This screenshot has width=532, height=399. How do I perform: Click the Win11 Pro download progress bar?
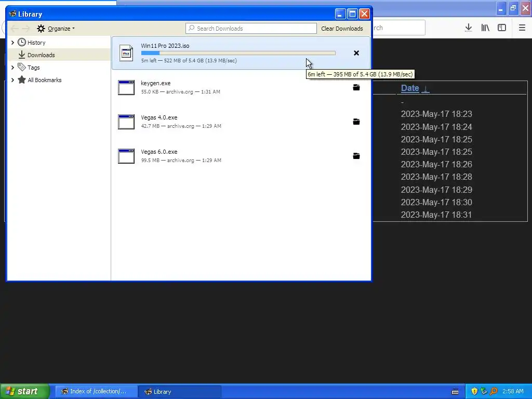coord(238,53)
